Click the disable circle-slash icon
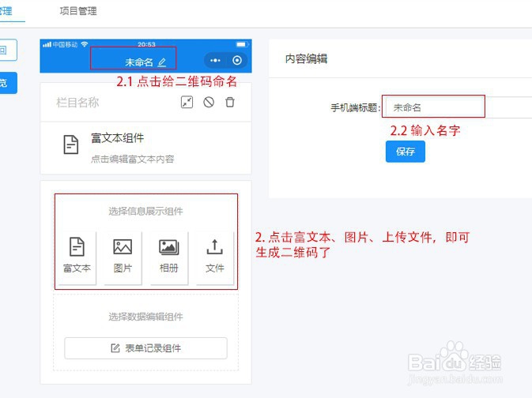 (209, 102)
